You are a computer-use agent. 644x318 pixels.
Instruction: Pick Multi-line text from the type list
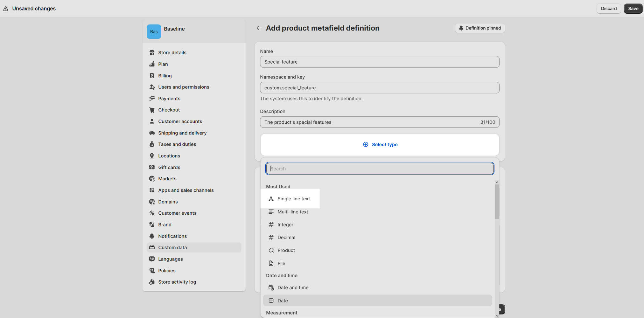[292, 212]
